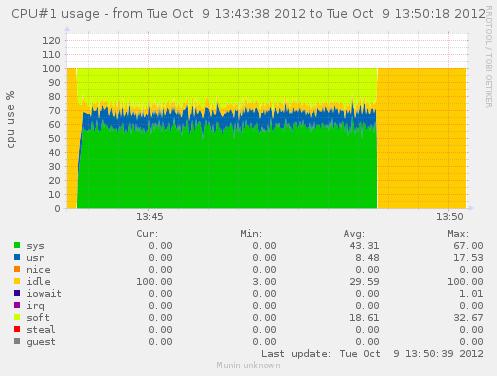Click the purple irq legend swatch
497x376 pixels.
(17, 305)
